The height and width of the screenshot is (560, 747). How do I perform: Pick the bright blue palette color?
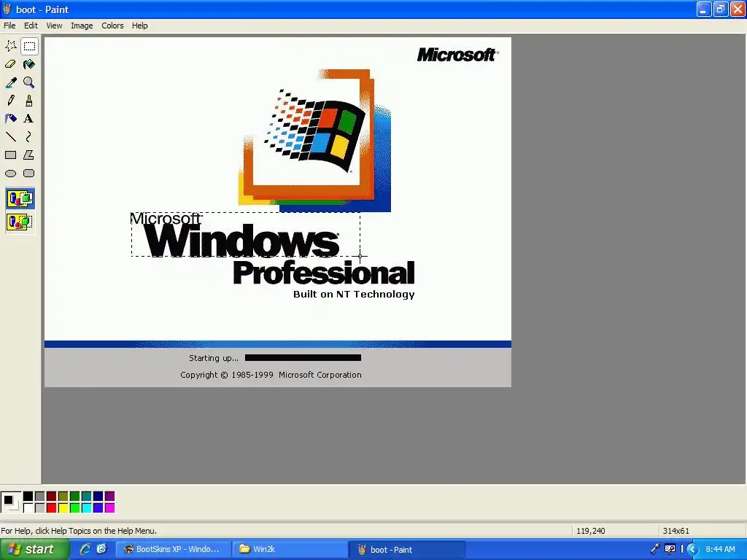(x=98, y=508)
